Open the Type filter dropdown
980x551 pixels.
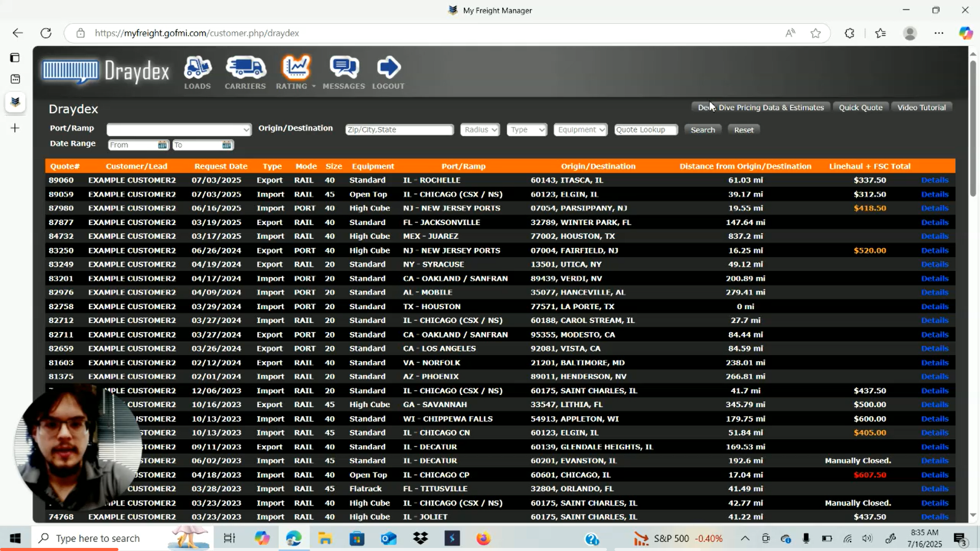(527, 130)
